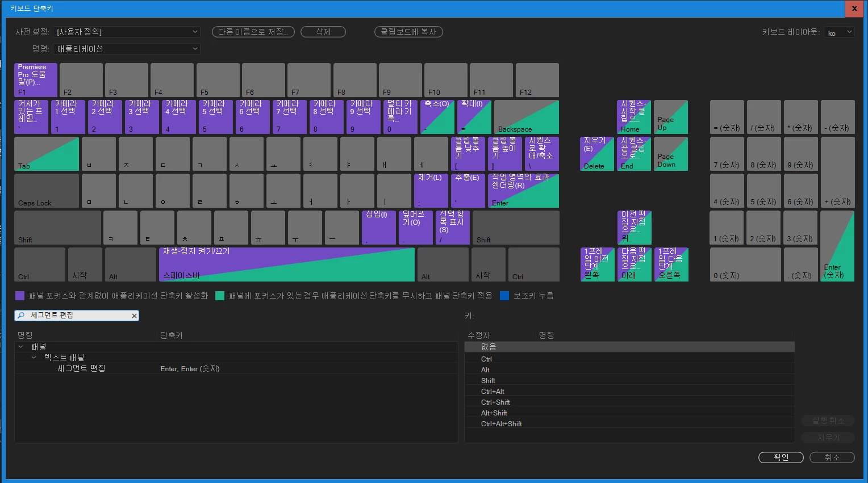
Task: Select the 세그먼트 편집 command row
Action: 236,368
